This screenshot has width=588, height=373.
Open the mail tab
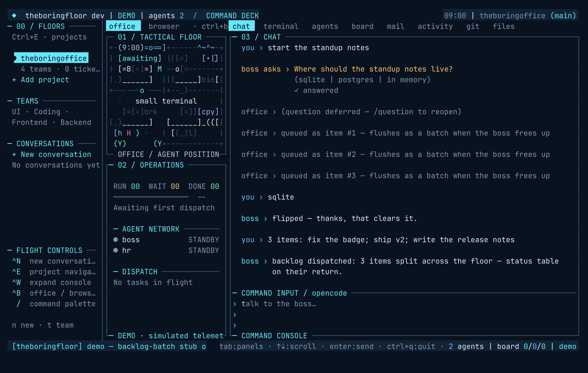[x=395, y=26]
